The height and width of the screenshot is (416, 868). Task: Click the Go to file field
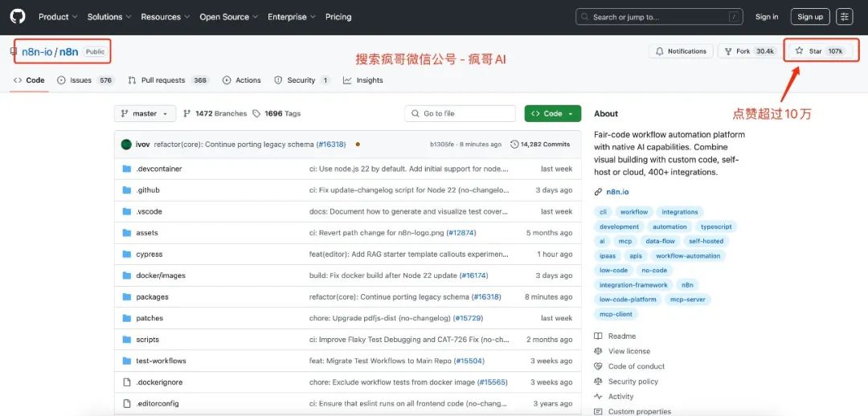(x=460, y=113)
